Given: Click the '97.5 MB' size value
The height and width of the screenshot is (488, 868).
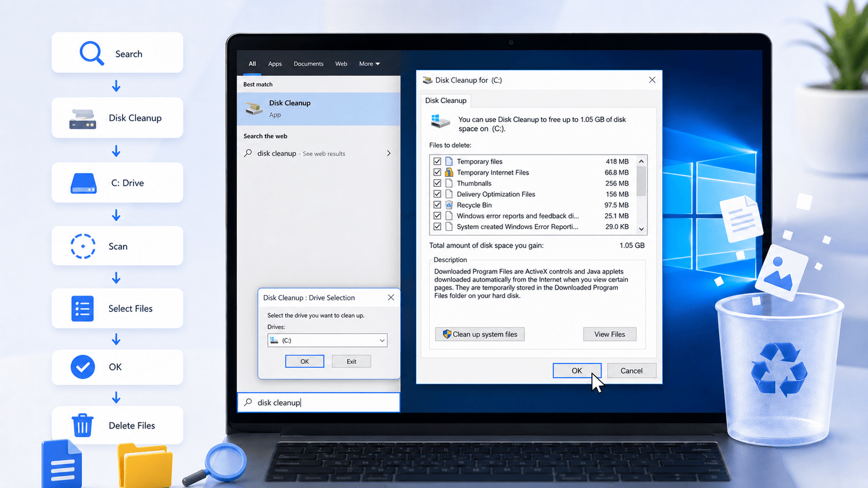Looking at the screenshot, I should click(x=617, y=205).
